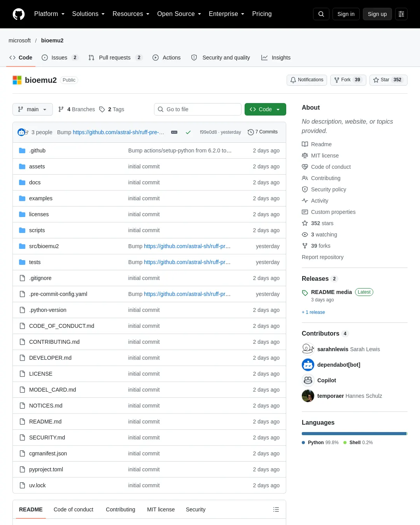Click Report repository link
The height and width of the screenshot is (525, 420).
coord(322,257)
